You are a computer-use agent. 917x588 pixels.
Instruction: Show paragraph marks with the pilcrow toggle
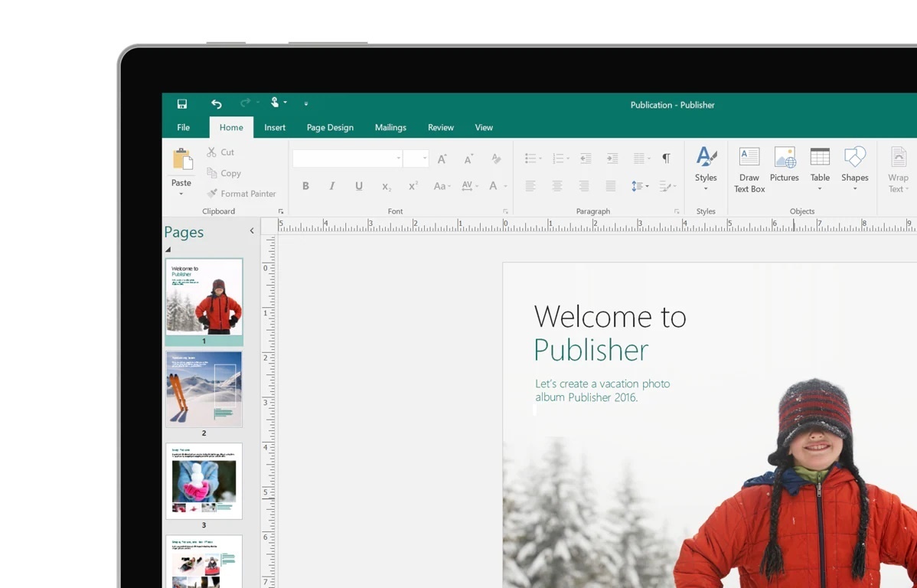[666, 158]
